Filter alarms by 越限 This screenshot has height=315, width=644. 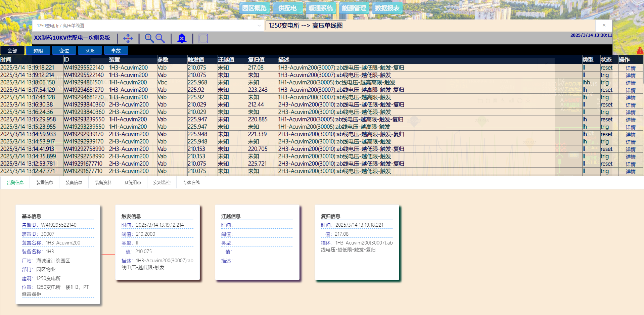(x=38, y=51)
